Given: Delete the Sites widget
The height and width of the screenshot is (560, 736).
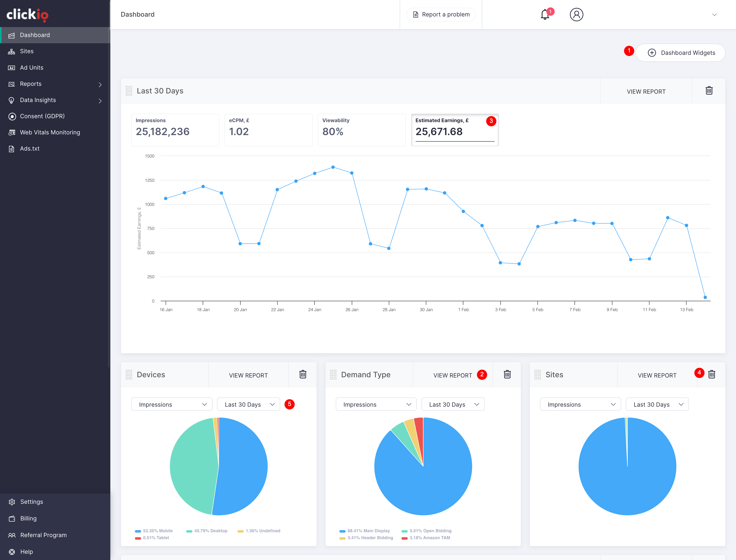Looking at the screenshot, I should (x=712, y=374).
